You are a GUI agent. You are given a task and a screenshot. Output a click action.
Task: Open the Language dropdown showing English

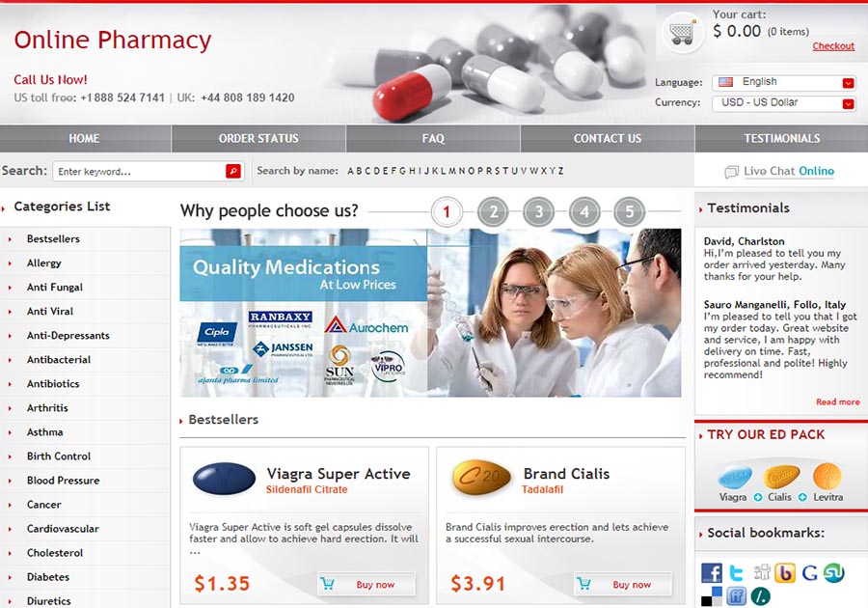(x=784, y=82)
